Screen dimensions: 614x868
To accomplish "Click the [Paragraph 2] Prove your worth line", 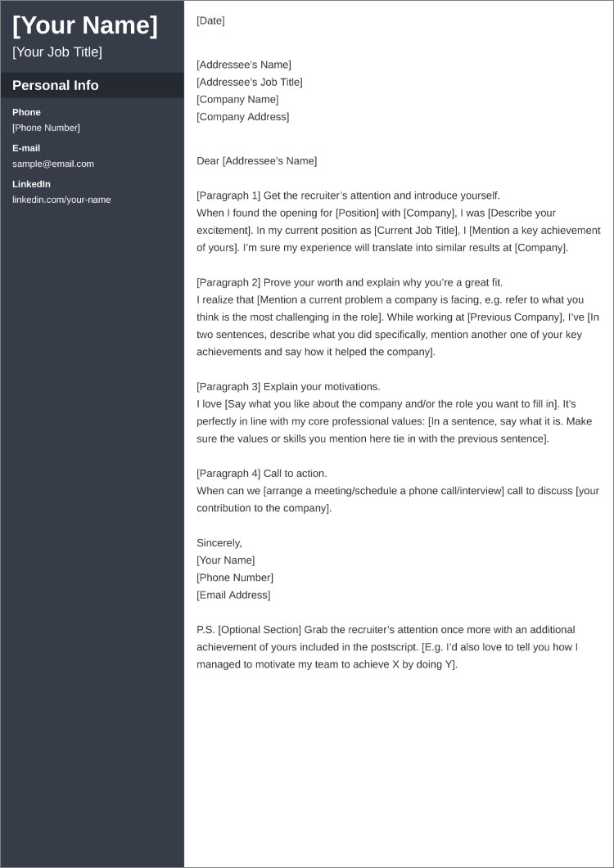I will (350, 283).
